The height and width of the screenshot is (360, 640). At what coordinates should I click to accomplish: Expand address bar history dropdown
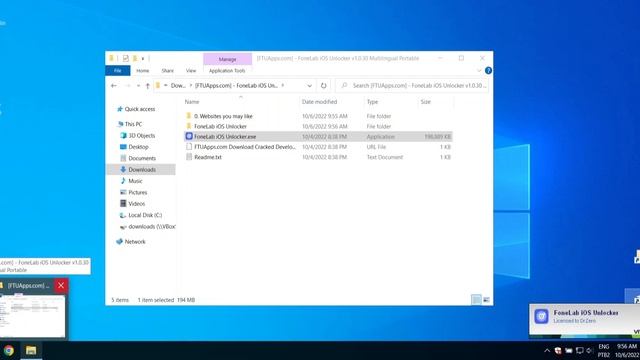coord(309,86)
